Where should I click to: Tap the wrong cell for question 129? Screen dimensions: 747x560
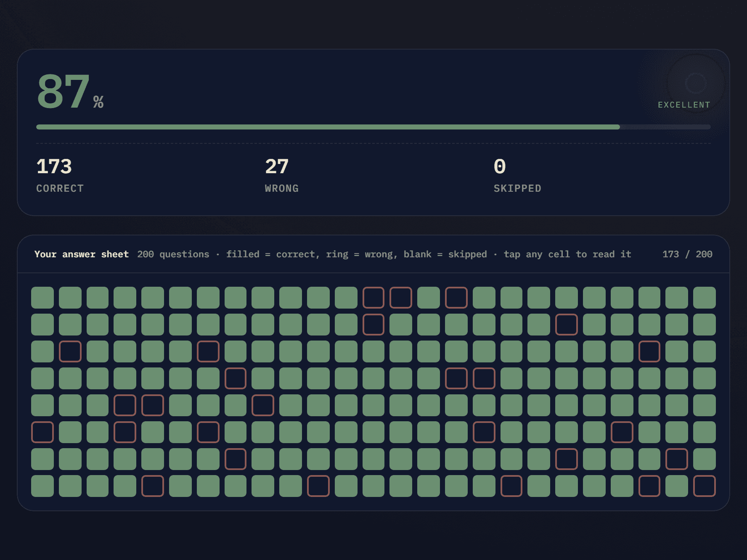pyautogui.click(x=125, y=432)
